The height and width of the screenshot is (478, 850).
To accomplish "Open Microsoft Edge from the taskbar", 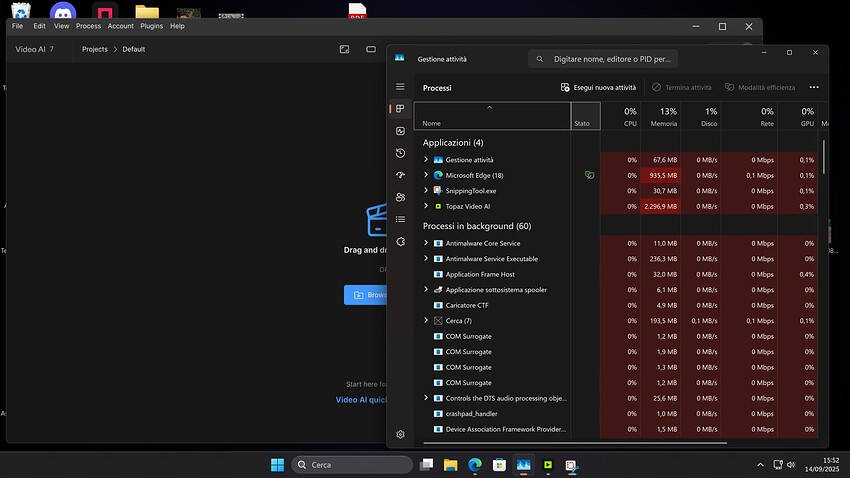I will pos(475,465).
